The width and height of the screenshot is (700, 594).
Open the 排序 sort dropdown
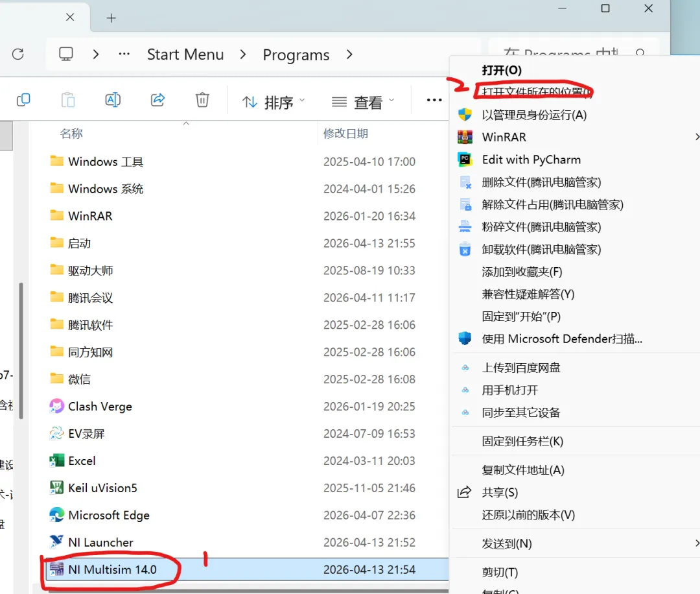click(274, 102)
